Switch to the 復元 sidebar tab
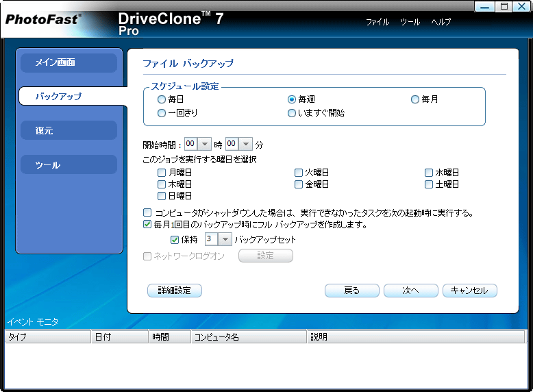The width and height of the screenshot is (533, 392). 69,131
